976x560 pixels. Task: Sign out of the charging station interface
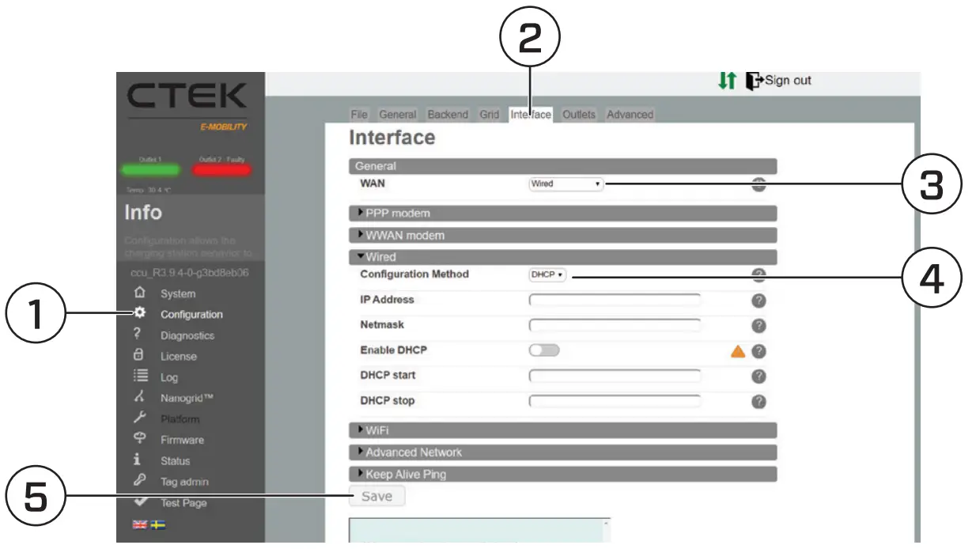coord(781,79)
